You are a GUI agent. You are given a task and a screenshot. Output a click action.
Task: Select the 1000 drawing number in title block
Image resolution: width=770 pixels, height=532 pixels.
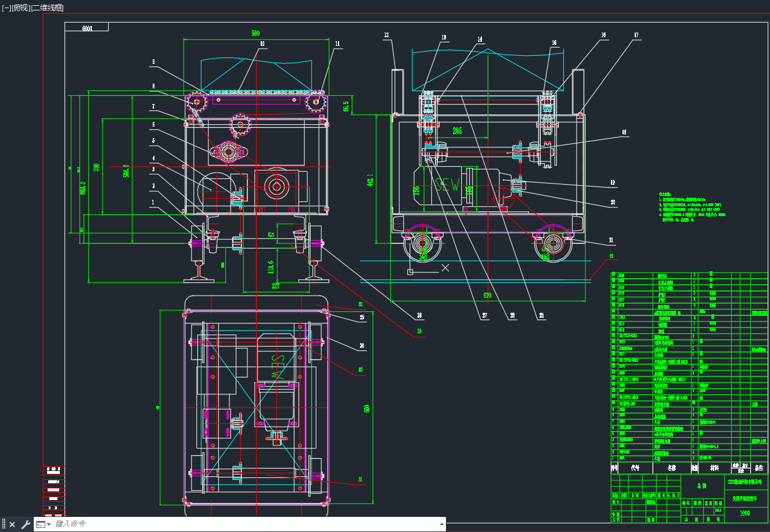pyautogui.click(x=744, y=513)
